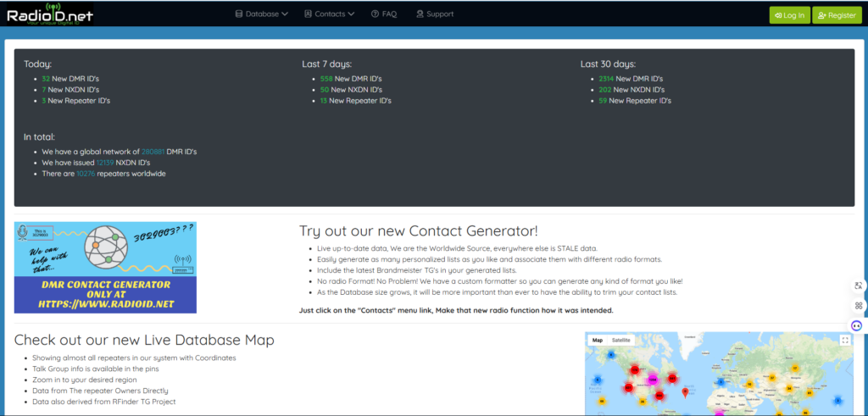Screen dimensions: 868x416
Task: Click the 'Try out our new Contact Generator!' heading
Action: [x=419, y=230]
